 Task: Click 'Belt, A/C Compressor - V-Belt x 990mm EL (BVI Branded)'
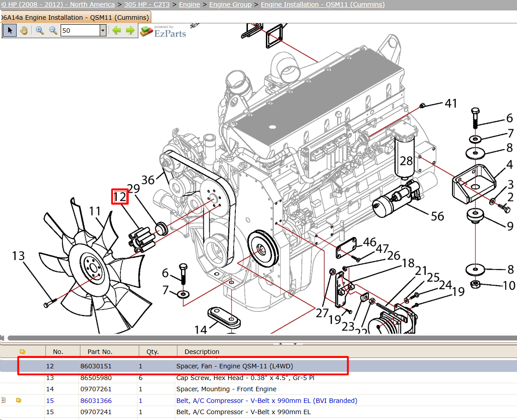[x=267, y=401]
